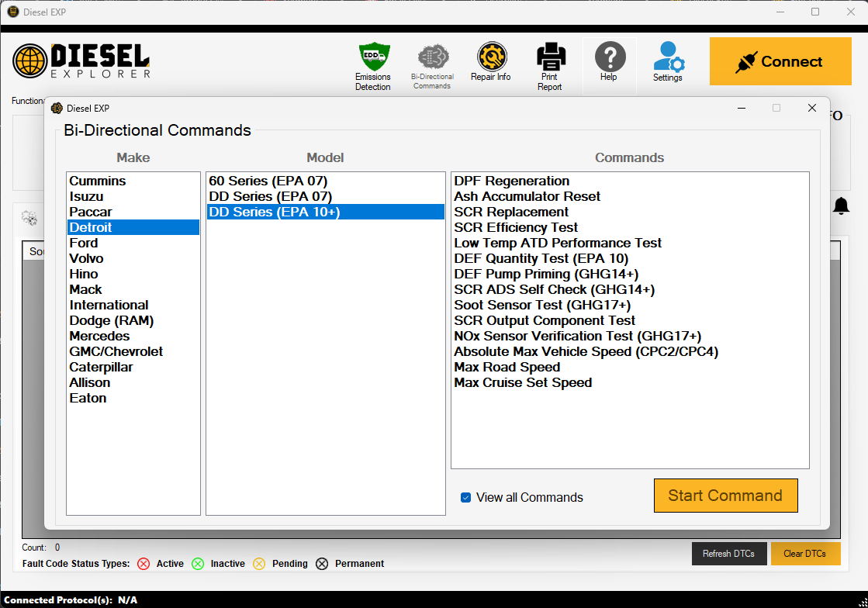868x608 pixels.
Task: Click the Start Command button
Action: click(x=726, y=496)
